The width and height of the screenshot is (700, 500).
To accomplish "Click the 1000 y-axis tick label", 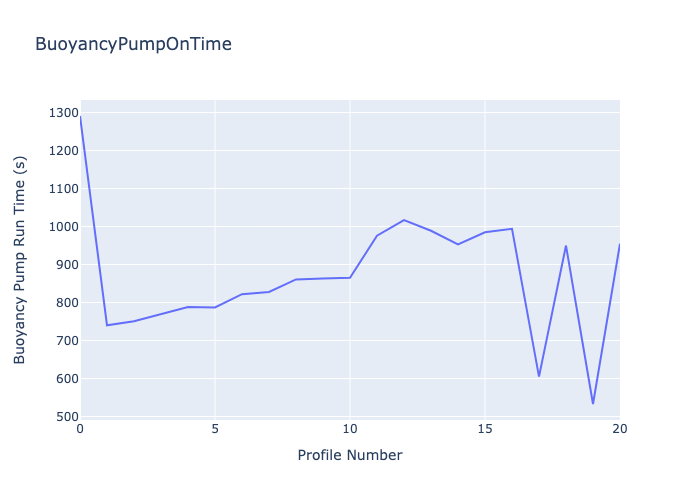I will (x=64, y=227).
